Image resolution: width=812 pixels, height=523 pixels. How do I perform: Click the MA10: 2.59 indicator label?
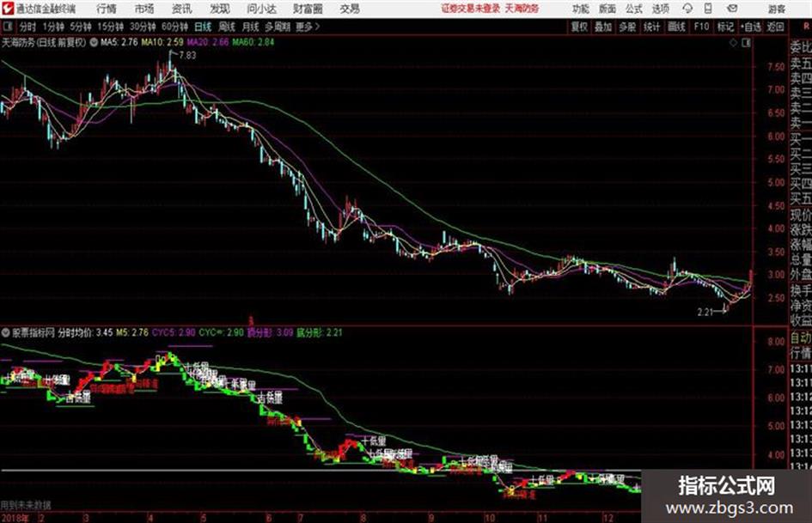point(162,42)
